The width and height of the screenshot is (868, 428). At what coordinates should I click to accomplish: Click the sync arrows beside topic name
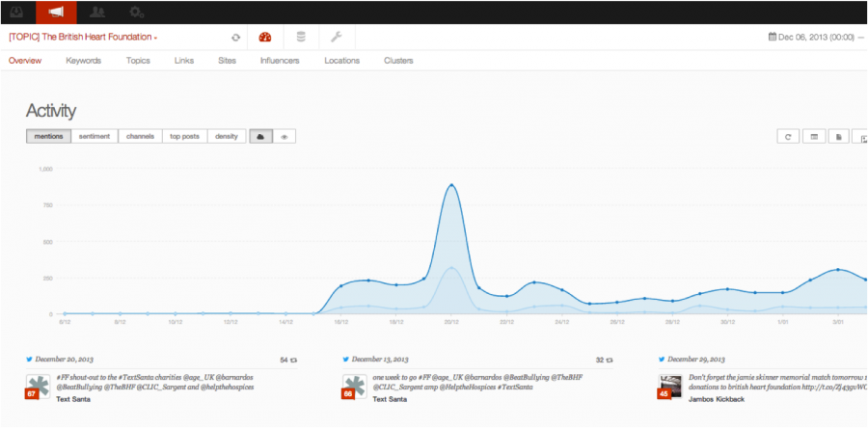click(235, 38)
